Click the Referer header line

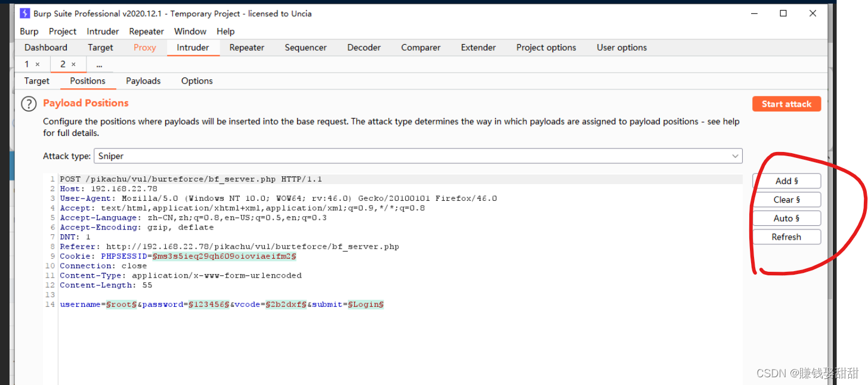(229, 246)
